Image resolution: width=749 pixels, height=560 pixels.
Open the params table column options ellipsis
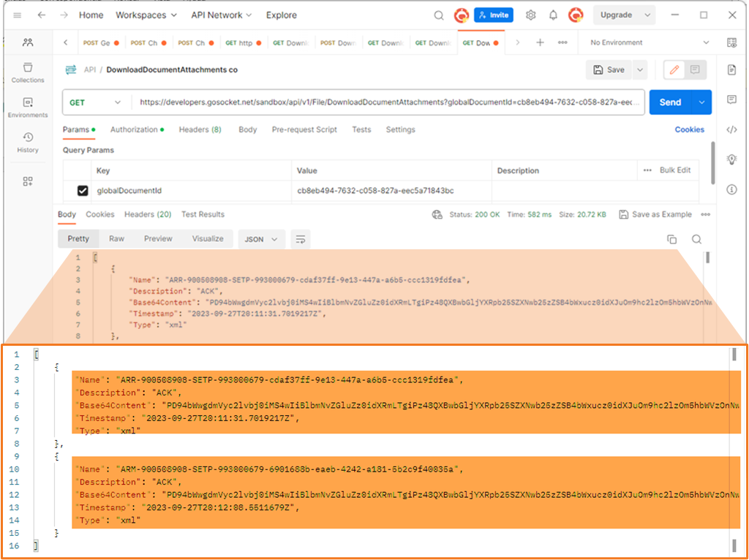[647, 170]
